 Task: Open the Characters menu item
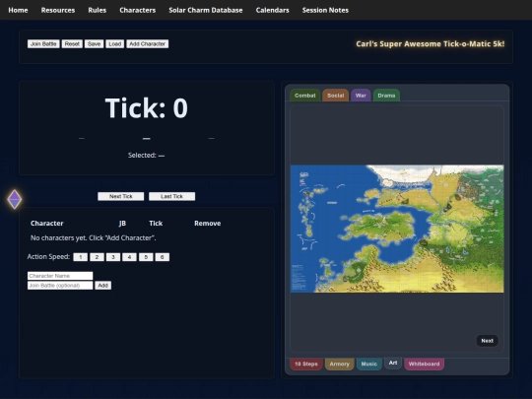click(137, 10)
